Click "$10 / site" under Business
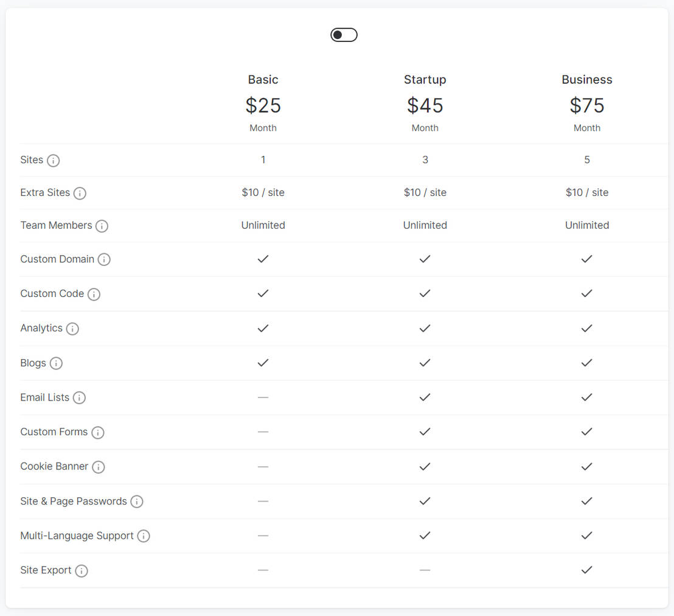674x616 pixels. (x=587, y=193)
